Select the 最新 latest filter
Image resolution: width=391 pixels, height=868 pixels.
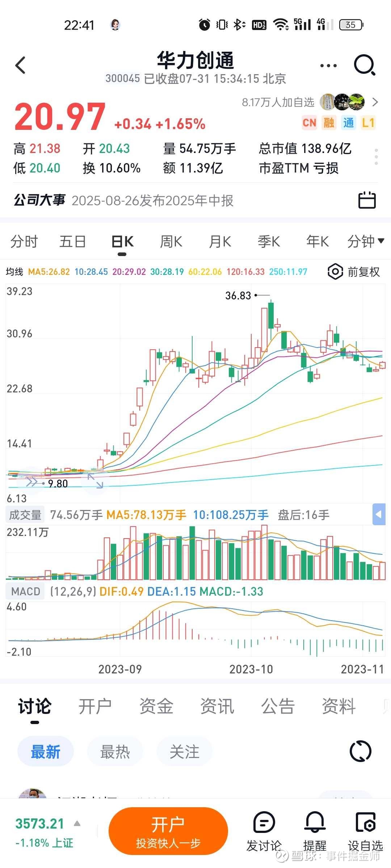[46, 752]
